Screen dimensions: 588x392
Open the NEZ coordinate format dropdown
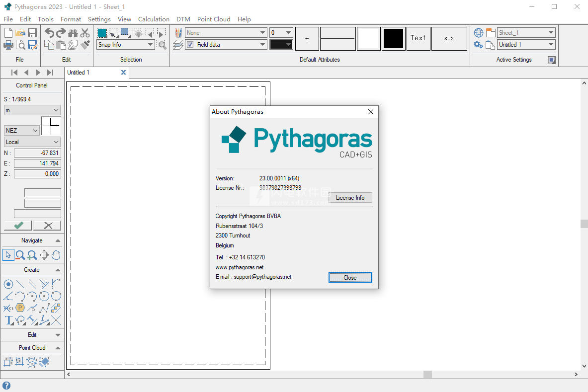coord(22,130)
